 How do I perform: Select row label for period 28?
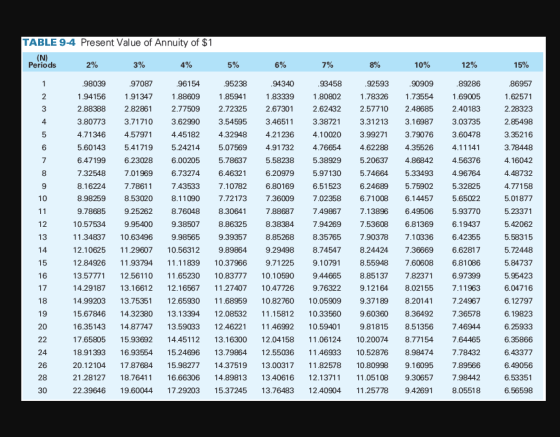pyautogui.click(x=42, y=378)
